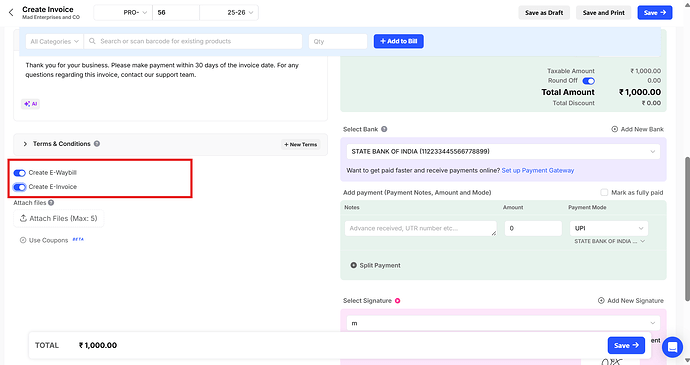
Task: Open the Set up Payment Gateway link
Action: tap(538, 170)
